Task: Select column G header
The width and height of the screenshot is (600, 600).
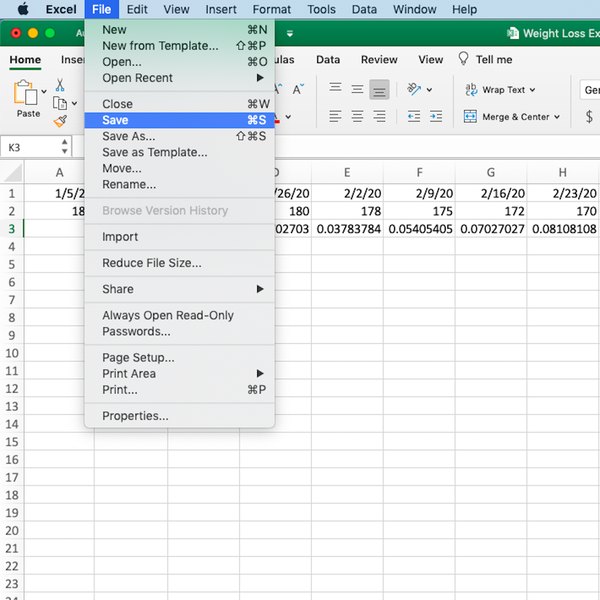Action: tap(491, 173)
